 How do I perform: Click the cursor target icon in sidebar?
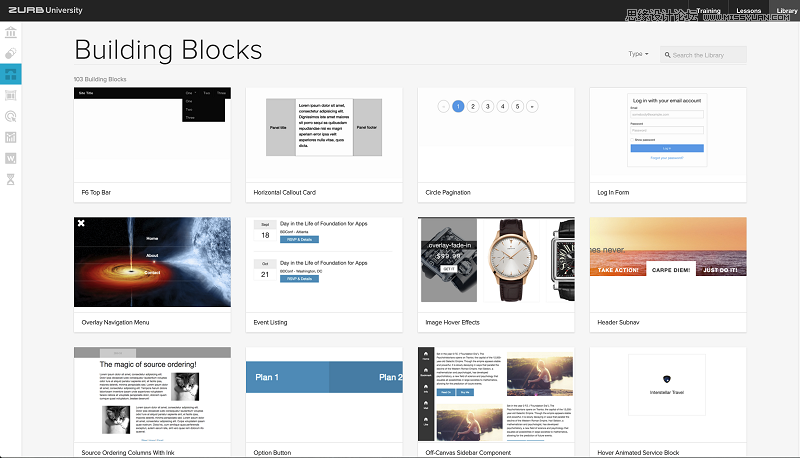pos(10,116)
